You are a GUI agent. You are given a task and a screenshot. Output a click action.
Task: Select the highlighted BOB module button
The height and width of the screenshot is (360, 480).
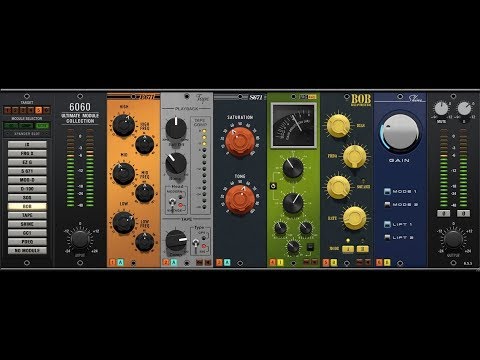click(x=27, y=206)
